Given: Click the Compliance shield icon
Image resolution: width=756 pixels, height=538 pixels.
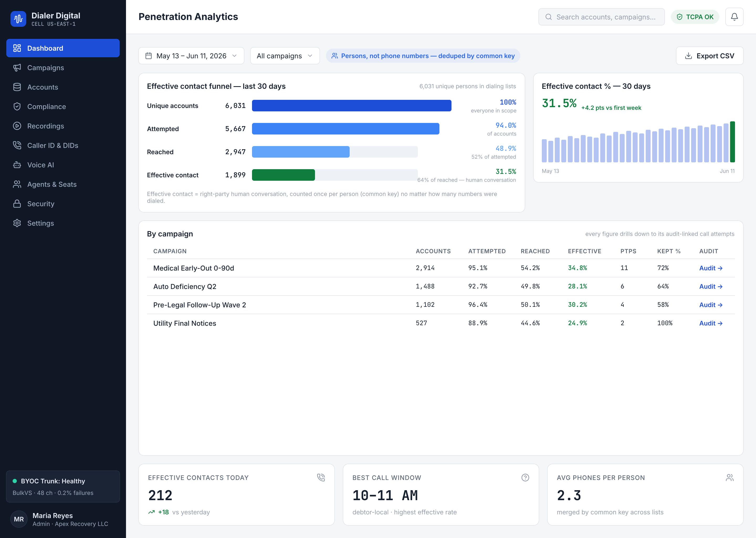Looking at the screenshot, I should point(17,106).
